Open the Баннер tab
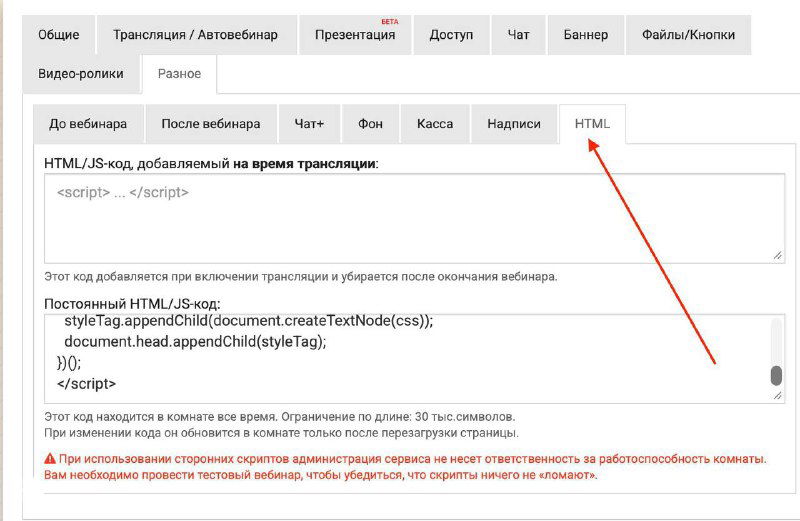This screenshot has height=521, width=800. point(585,35)
